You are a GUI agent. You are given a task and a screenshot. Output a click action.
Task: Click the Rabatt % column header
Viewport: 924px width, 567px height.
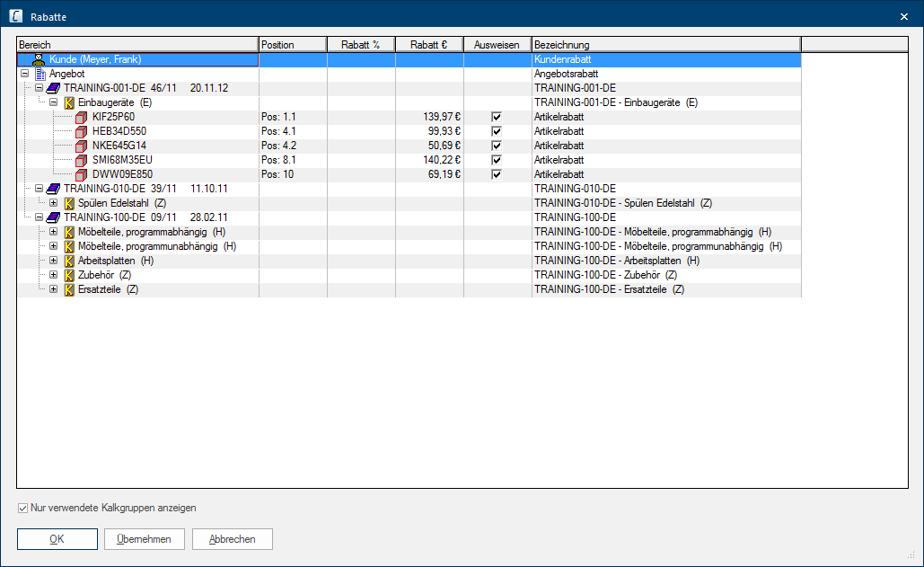361,45
